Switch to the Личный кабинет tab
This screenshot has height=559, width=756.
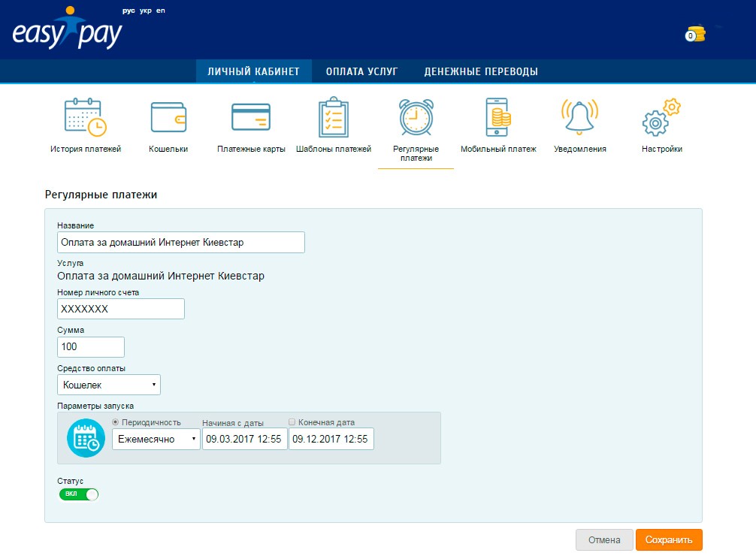pyautogui.click(x=253, y=71)
